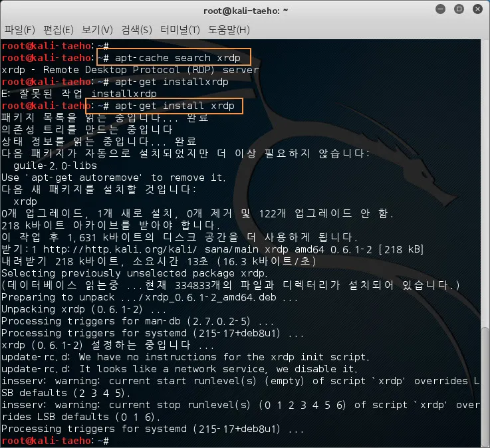Open the 도움말(H) menu
490x448 pixels.
pos(229,30)
